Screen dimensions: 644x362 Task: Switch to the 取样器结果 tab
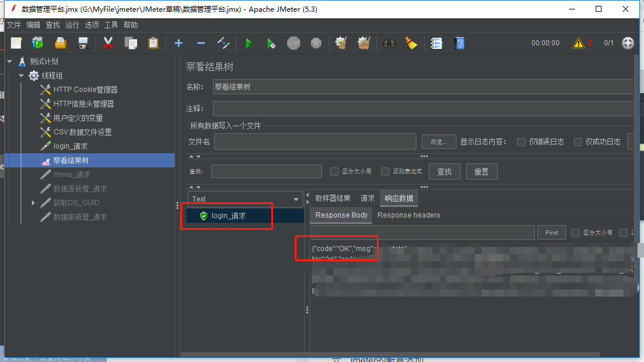[x=333, y=199]
